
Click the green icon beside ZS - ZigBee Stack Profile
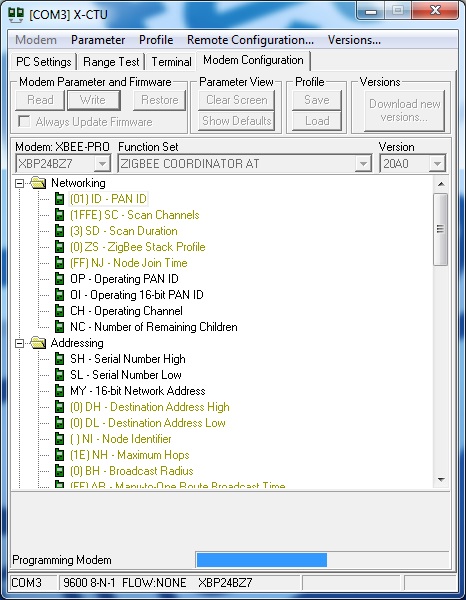tap(59, 247)
